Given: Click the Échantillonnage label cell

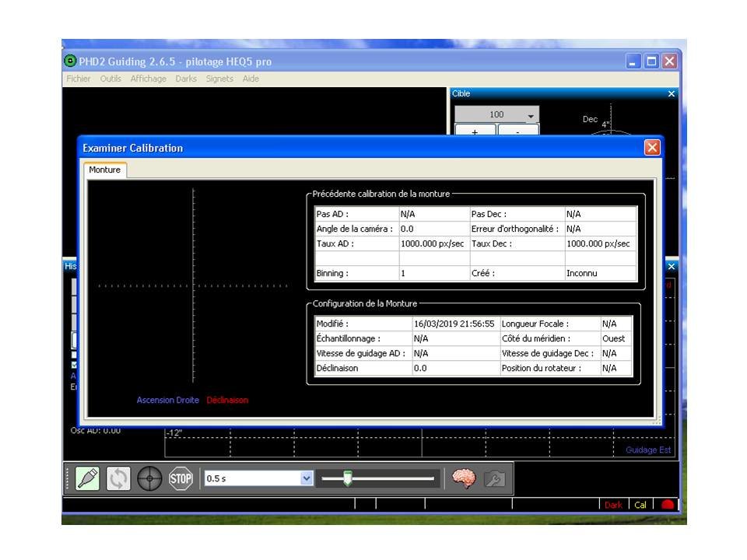Looking at the screenshot, I should [363, 338].
